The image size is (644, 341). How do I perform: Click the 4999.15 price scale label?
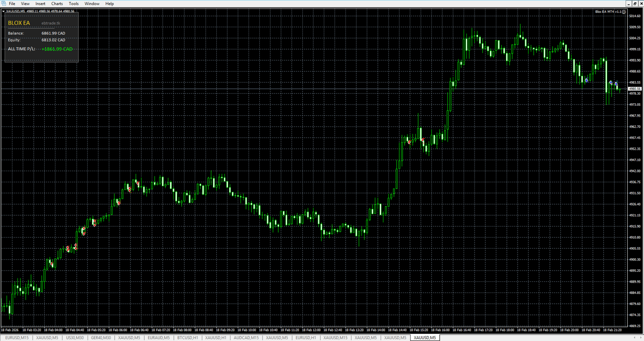(635, 49)
